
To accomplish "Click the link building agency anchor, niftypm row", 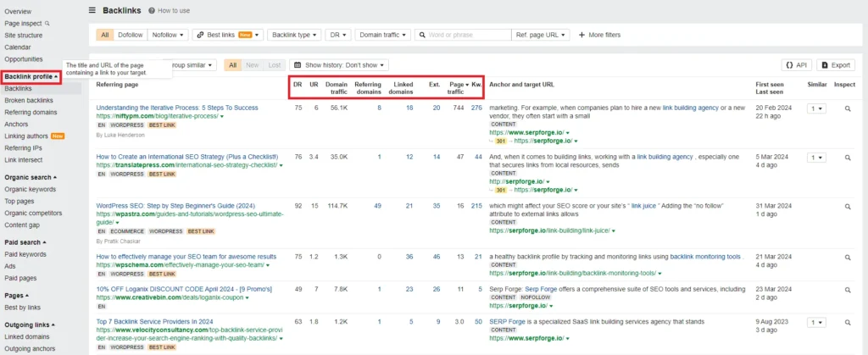I will 690,108.
